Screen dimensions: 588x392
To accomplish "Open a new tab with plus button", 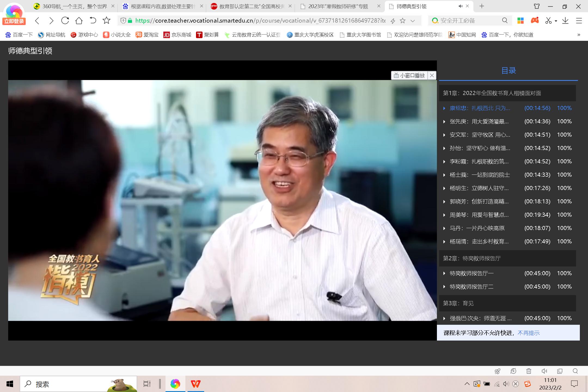I will tap(482, 6).
